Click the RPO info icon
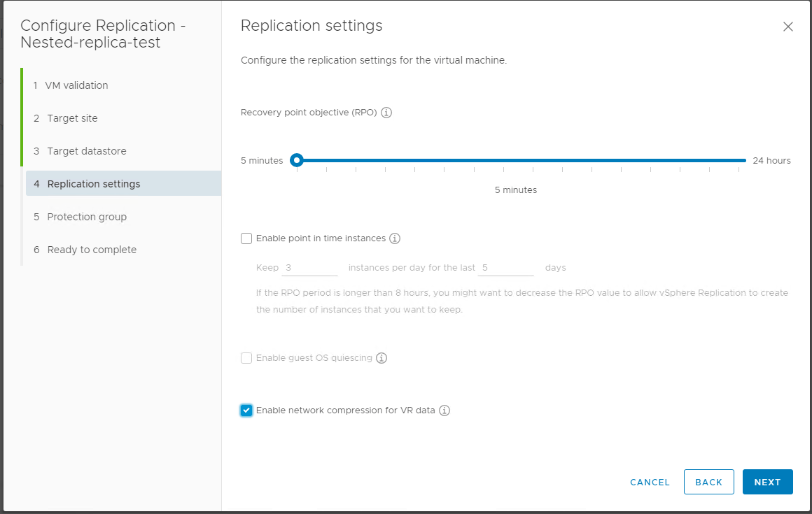 pos(386,113)
